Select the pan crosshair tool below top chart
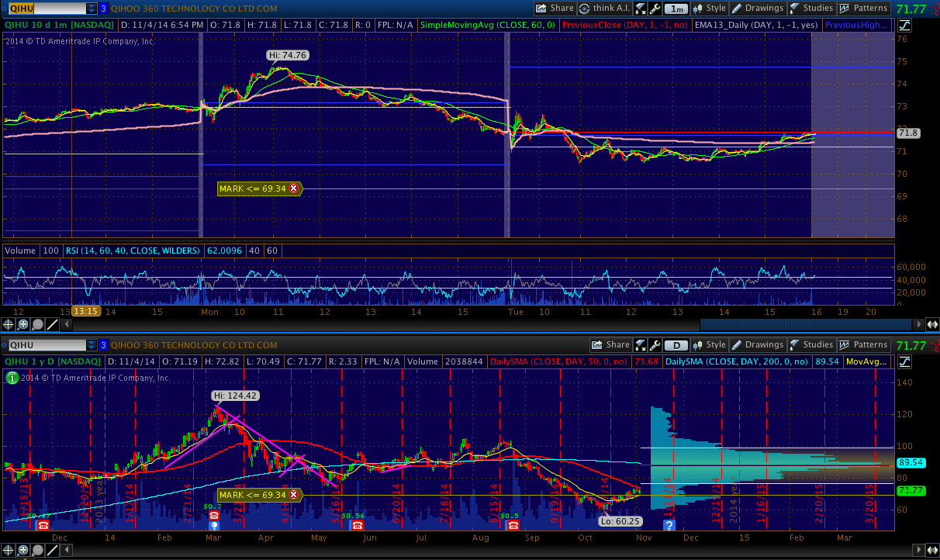 [9, 324]
